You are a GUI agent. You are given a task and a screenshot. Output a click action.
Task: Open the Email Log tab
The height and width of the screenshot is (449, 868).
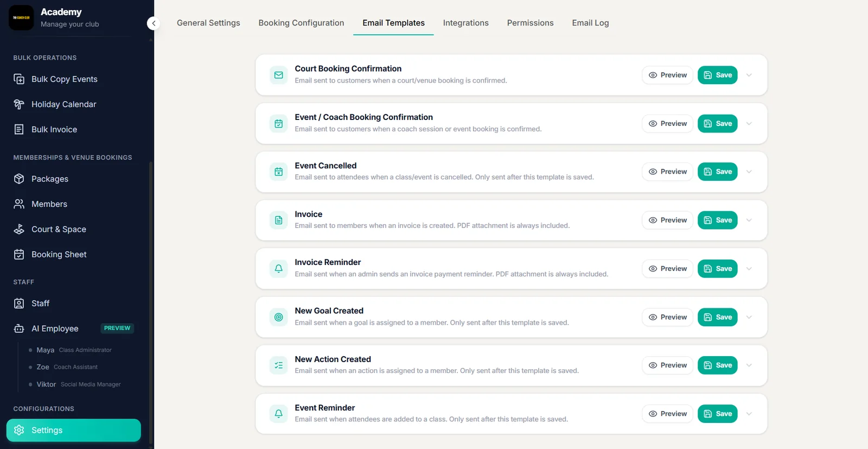(590, 23)
